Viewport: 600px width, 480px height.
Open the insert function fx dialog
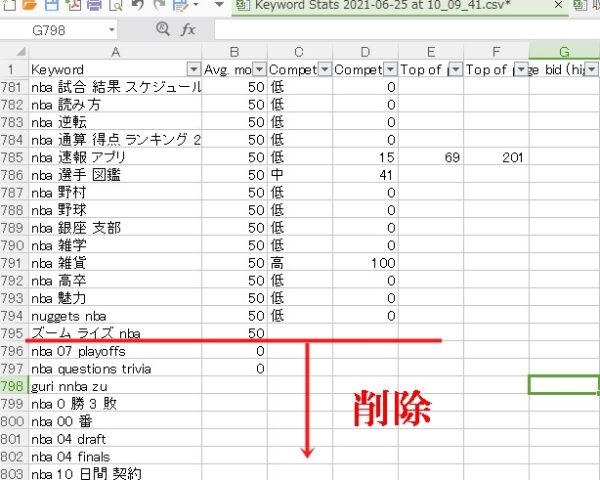(188, 29)
